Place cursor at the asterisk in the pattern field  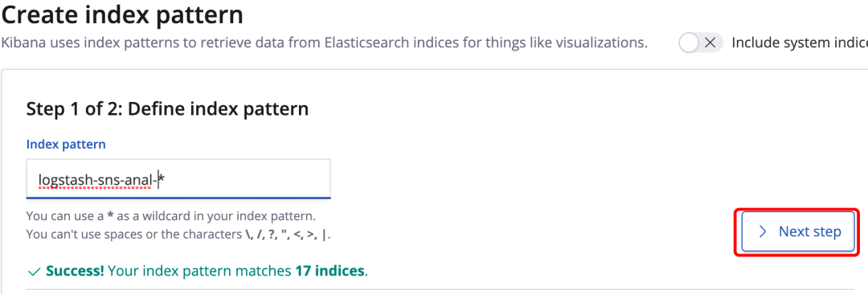162,179
